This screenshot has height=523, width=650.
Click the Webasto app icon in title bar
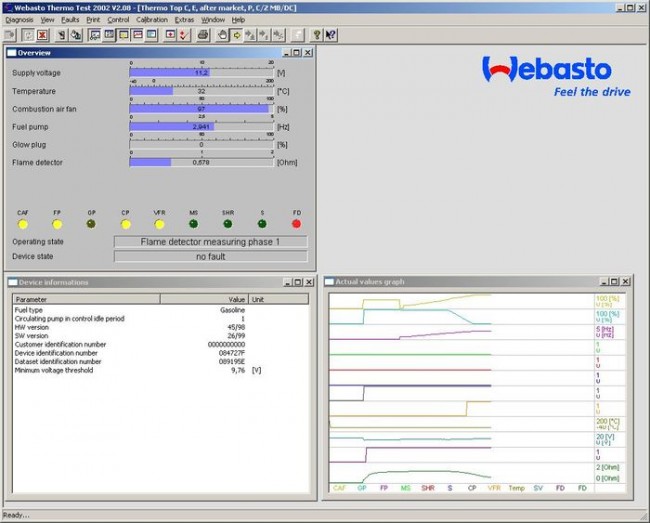point(7,8)
